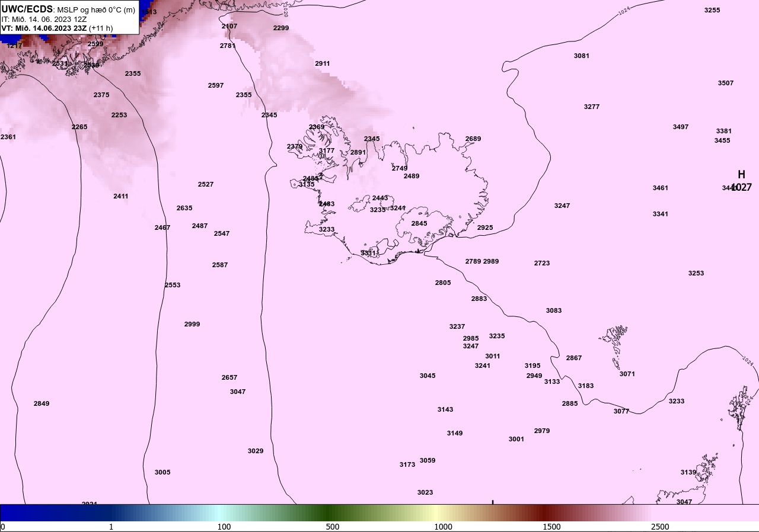The image size is (759, 532).
Task: Click the height value 2689 in northeast Iceland
Action: (x=473, y=139)
